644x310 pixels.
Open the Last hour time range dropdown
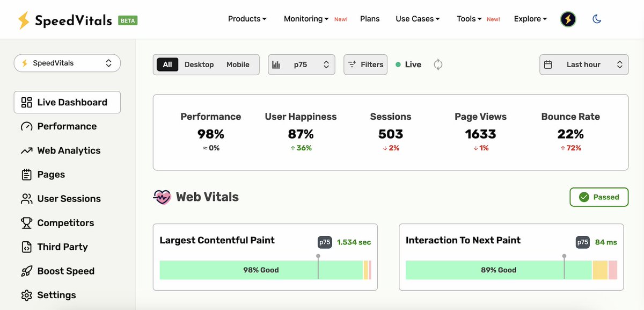[584, 64]
